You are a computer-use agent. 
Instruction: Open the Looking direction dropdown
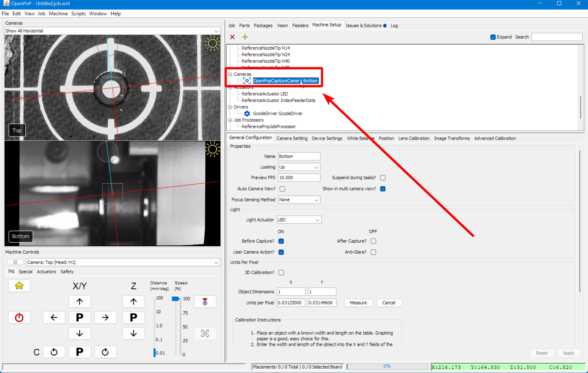(x=299, y=167)
